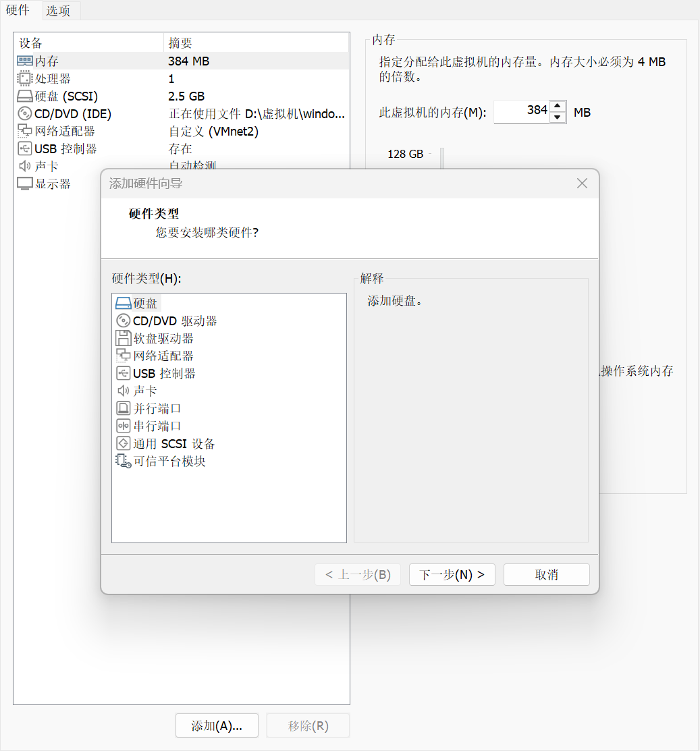Pick the USB controller icon in wizard list
Screen dimensions: 700x751
click(123, 374)
